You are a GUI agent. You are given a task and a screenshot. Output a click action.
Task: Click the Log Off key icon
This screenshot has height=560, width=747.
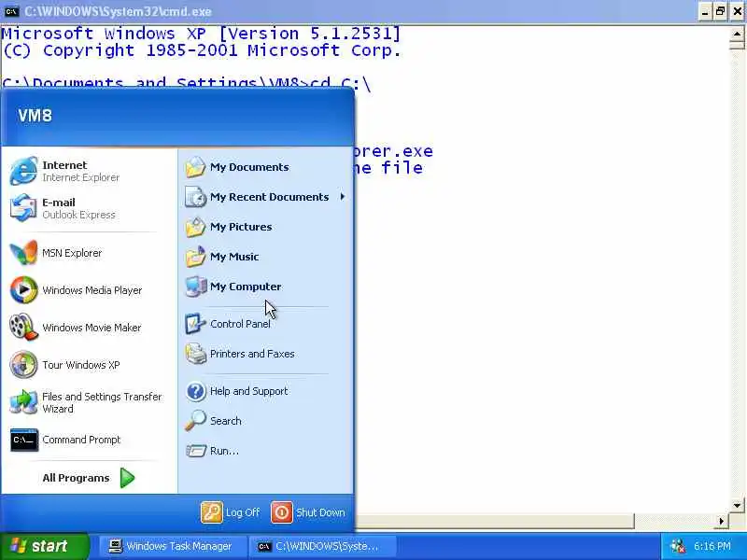pos(212,512)
